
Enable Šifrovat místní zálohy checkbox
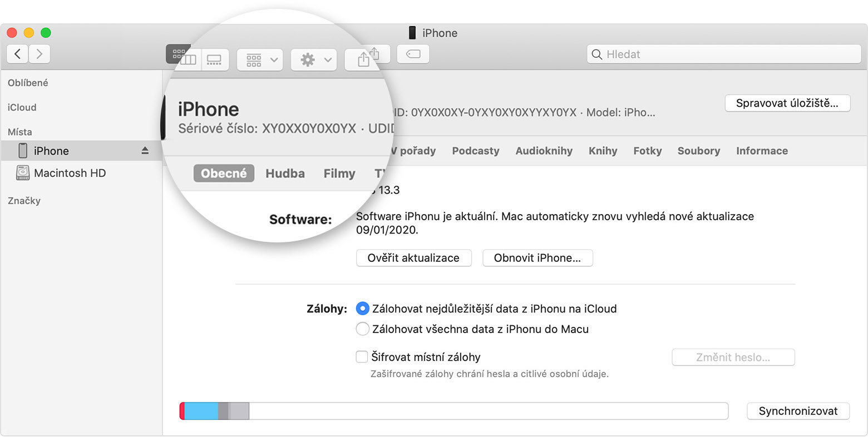point(362,357)
